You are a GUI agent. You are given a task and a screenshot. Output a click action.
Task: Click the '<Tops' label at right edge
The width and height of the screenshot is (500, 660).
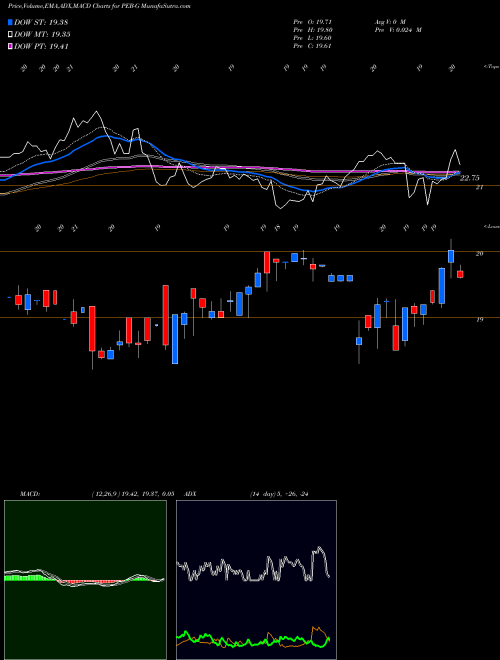(x=492, y=67)
